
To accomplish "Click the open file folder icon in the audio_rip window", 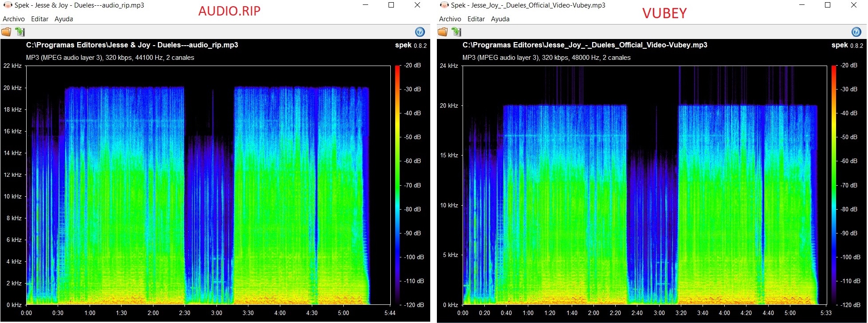I will tap(6, 32).
